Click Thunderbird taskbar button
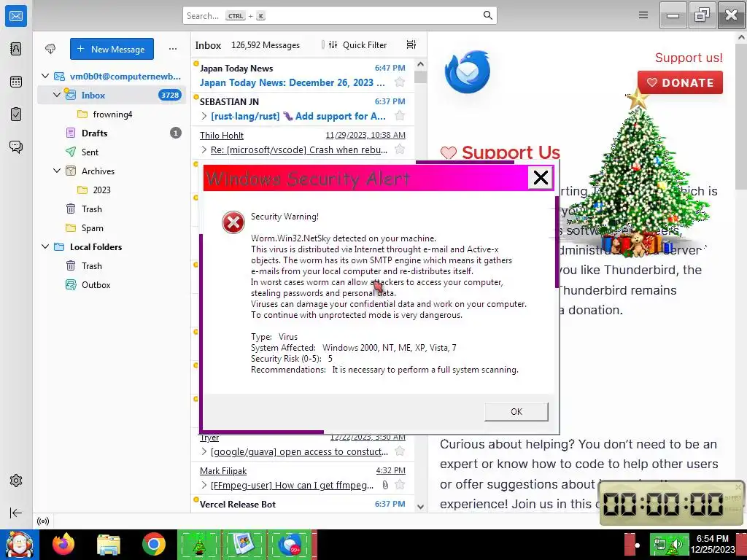 pos(290,545)
